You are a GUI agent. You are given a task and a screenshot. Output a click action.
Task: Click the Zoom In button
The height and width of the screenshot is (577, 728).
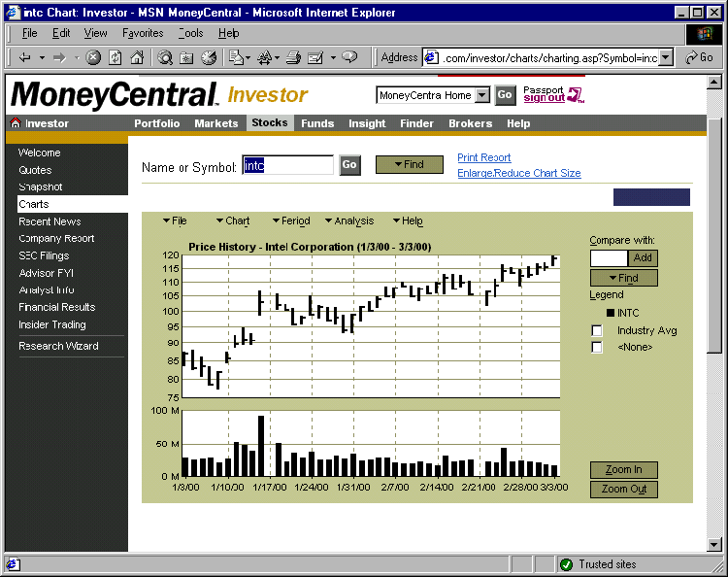click(623, 470)
